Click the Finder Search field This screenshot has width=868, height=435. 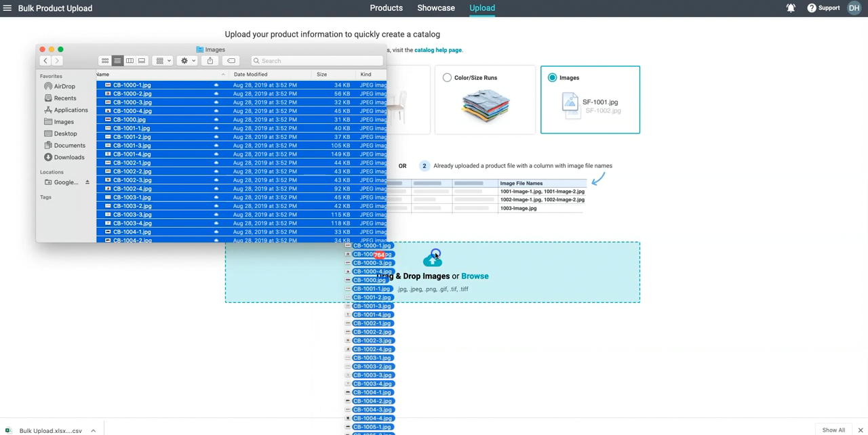coord(315,61)
